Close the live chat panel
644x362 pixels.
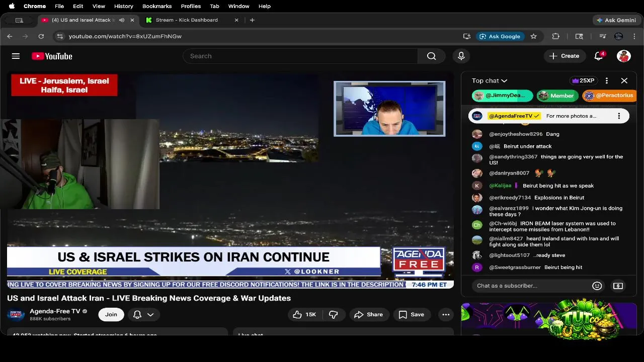coord(624,80)
